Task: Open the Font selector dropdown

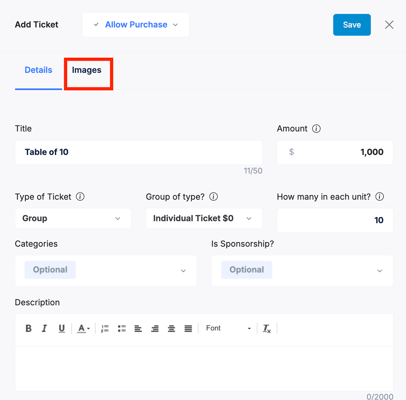Action: (228, 328)
